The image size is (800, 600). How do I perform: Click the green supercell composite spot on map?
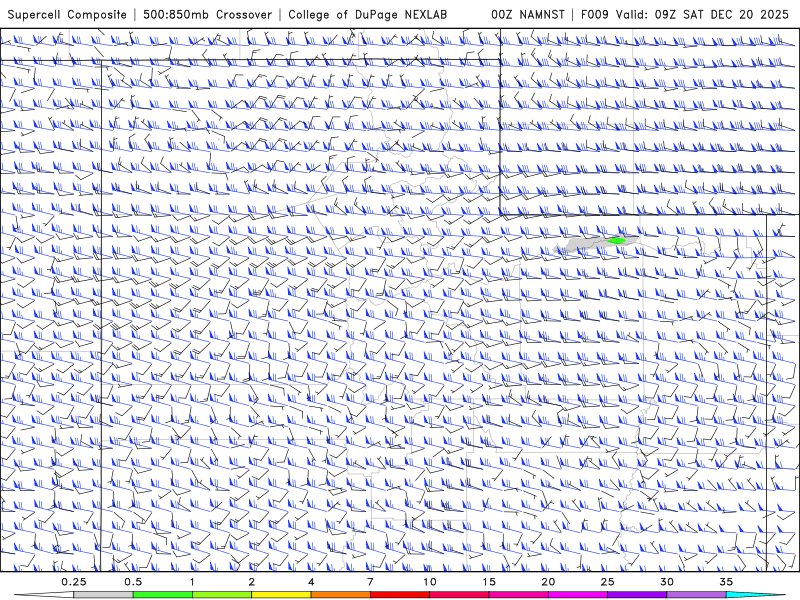tap(616, 240)
